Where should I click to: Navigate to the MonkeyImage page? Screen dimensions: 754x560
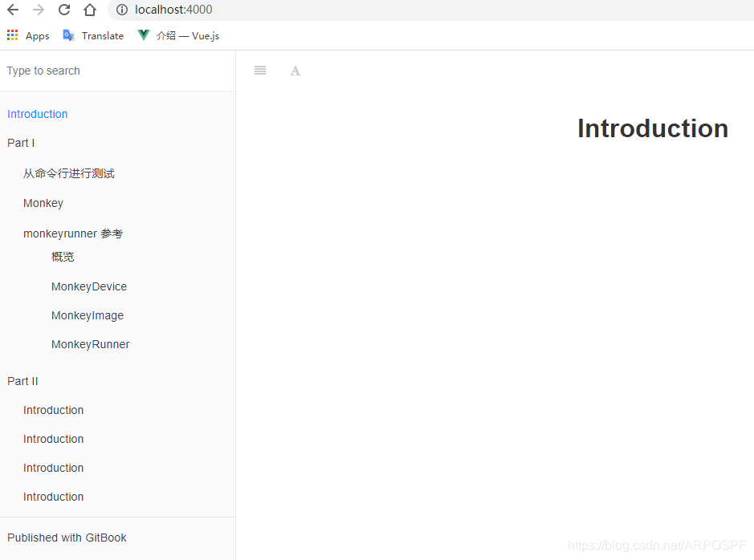click(88, 315)
